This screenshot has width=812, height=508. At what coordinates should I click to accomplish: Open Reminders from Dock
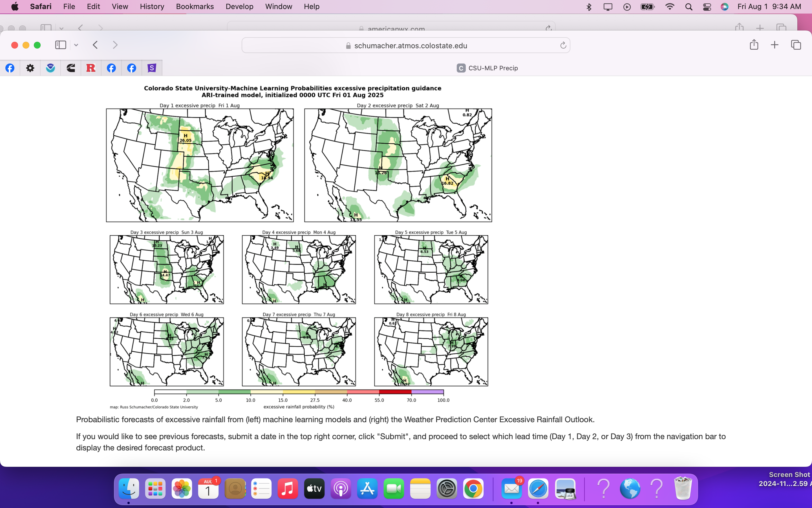point(261,488)
